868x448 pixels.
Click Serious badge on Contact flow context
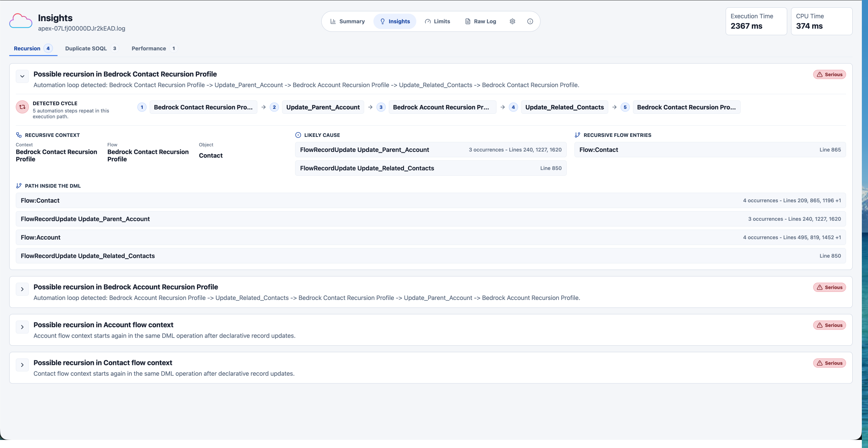830,363
